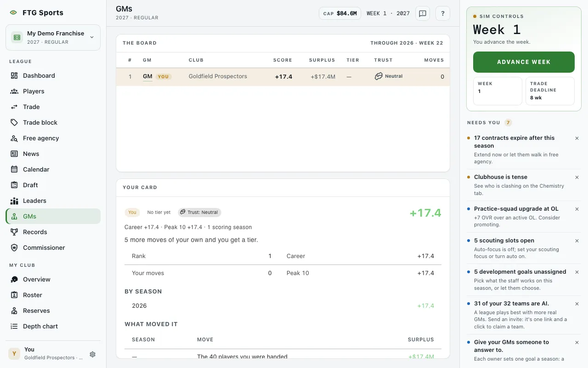The height and width of the screenshot is (368, 588).
Task: Open the Commissioner shield icon
Action: [14, 247]
